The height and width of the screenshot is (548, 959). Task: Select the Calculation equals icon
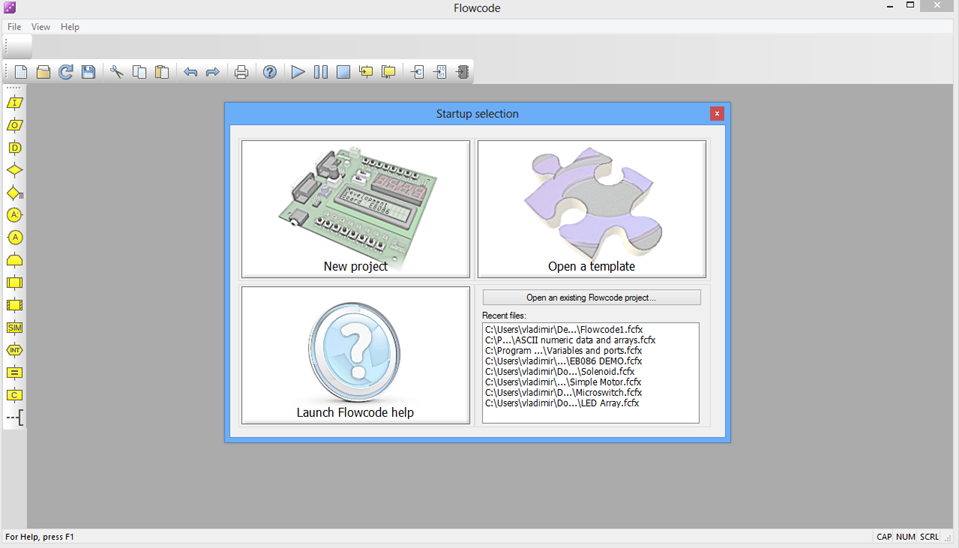tap(15, 372)
